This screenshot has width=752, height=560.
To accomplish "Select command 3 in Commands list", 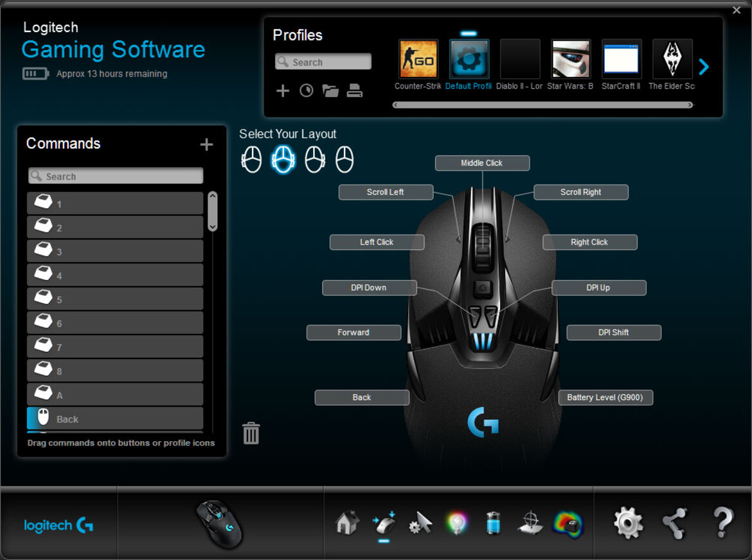I will coord(115,251).
